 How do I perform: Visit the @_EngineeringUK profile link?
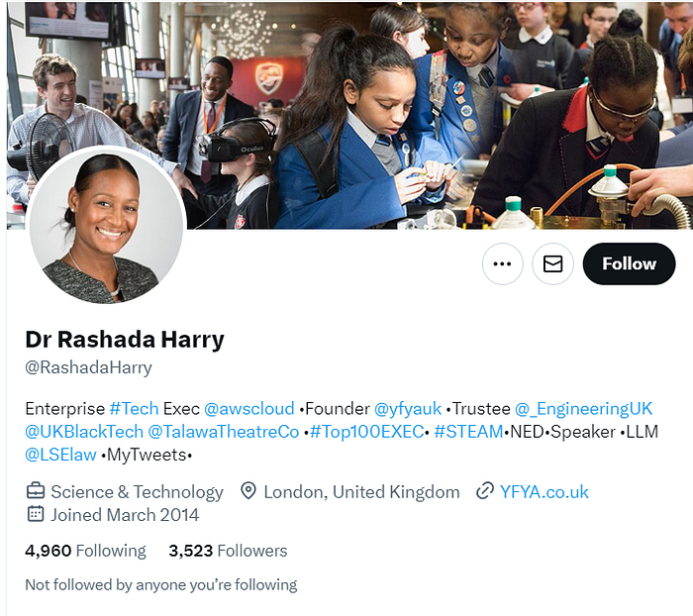583,409
